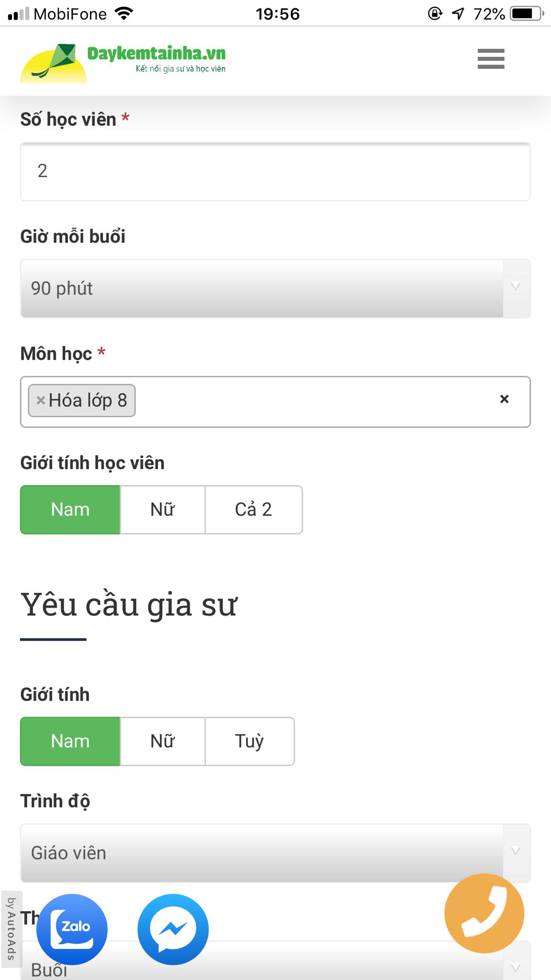Click inside the Môn học tag field
Viewport: 551px width, 980px height.
(x=311, y=401)
